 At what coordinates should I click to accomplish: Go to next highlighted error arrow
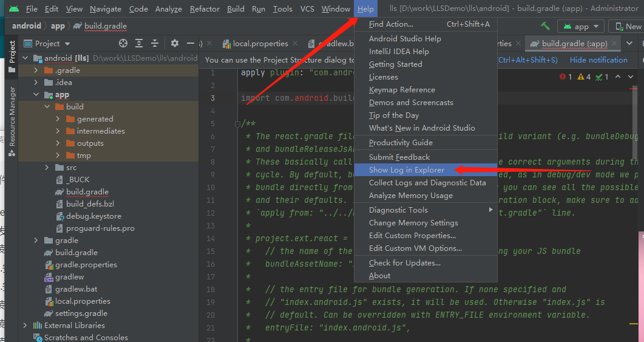631,77
